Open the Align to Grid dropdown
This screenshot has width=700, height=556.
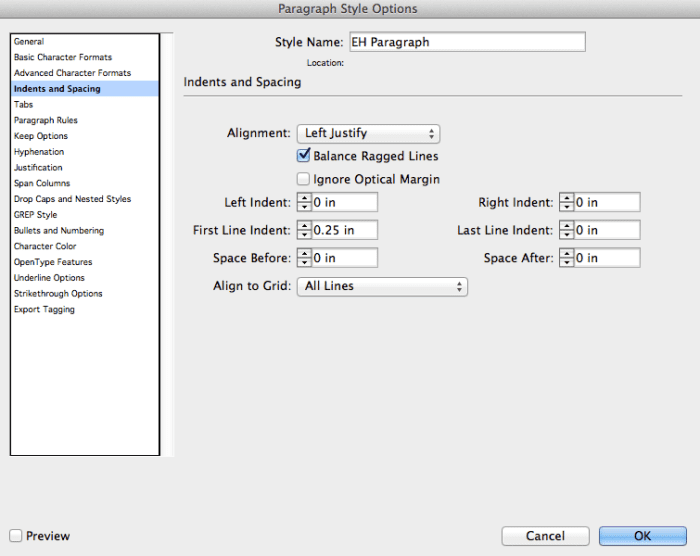pyautogui.click(x=382, y=286)
